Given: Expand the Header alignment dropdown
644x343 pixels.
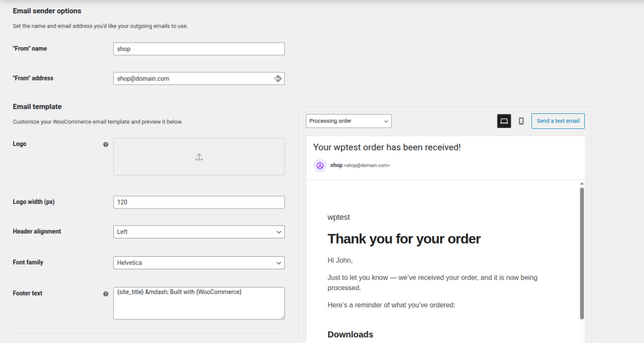Looking at the screenshot, I should coord(199,232).
